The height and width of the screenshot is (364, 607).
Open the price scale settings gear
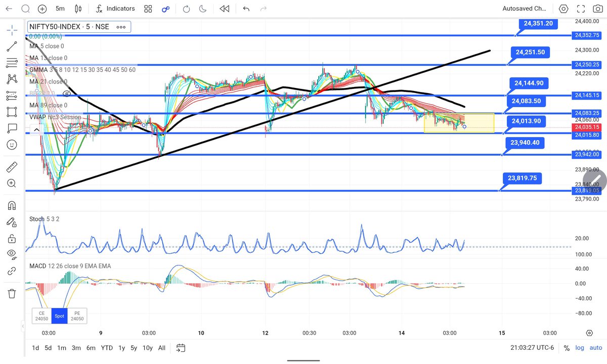(x=590, y=333)
